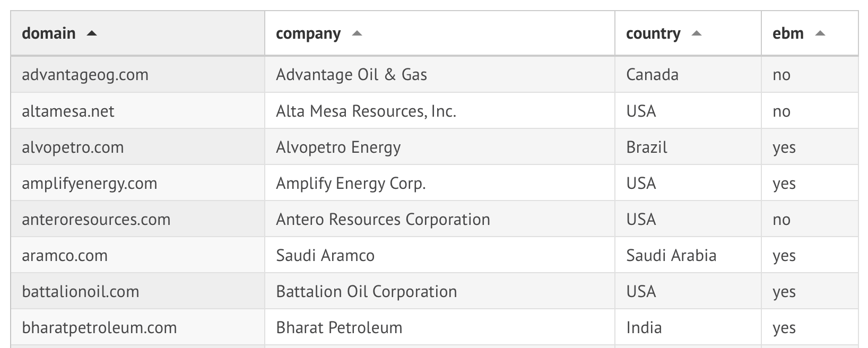Click amplifyenergy.com in the domain column
Viewport: 868px width, 348px height.
[x=89, y=183]
